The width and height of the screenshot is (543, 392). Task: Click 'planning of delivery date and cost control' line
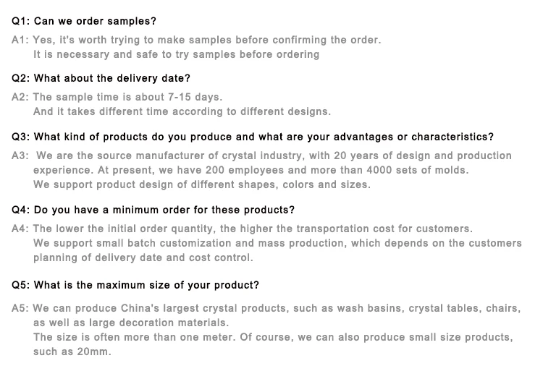143,257
